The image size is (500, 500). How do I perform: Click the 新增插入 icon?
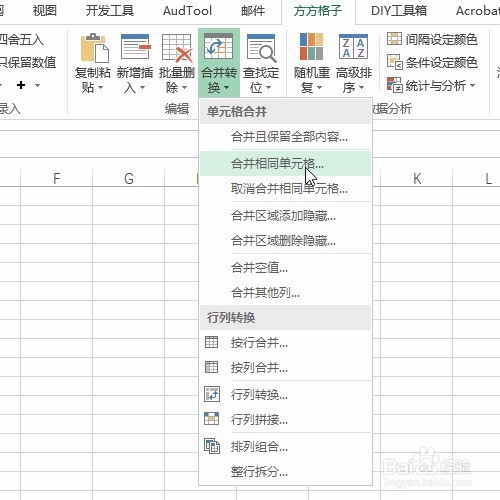pyautogui.click(x=135, y=47)
